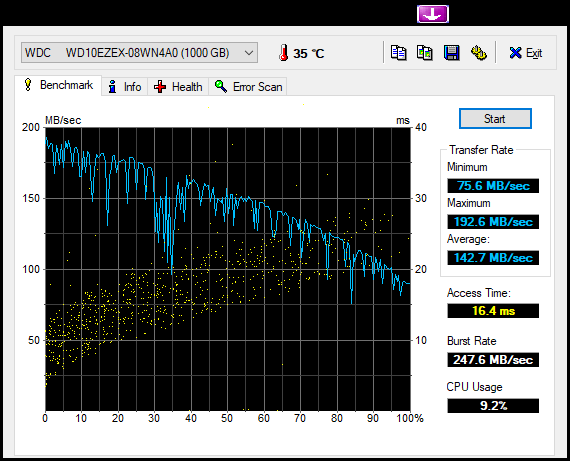Open the Health tab
570x461 pixels.
178,87
